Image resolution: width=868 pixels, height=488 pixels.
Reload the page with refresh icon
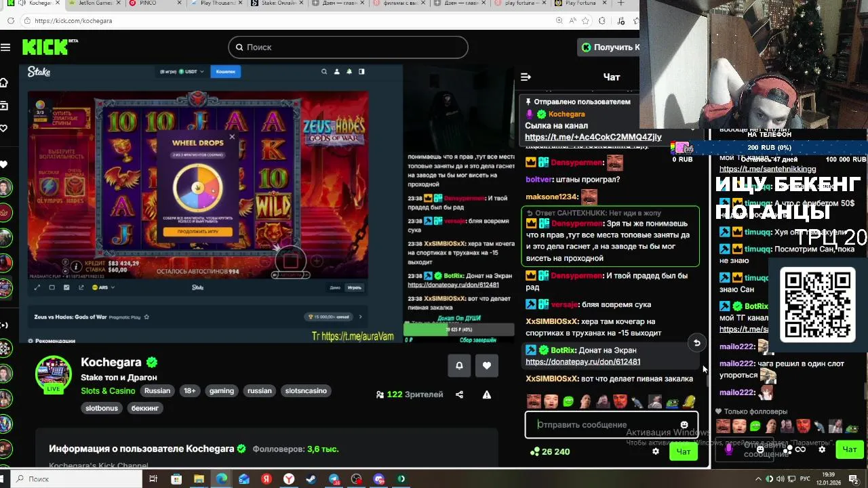(x=11, y=21)
